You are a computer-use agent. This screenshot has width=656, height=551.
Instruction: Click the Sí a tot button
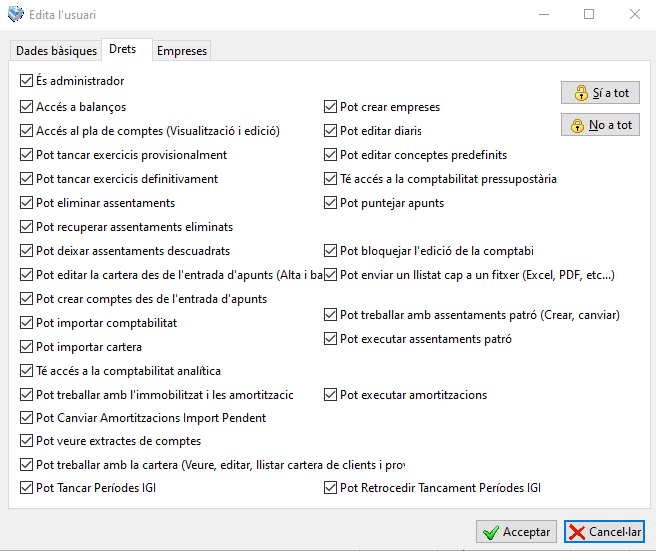(600, 92)
